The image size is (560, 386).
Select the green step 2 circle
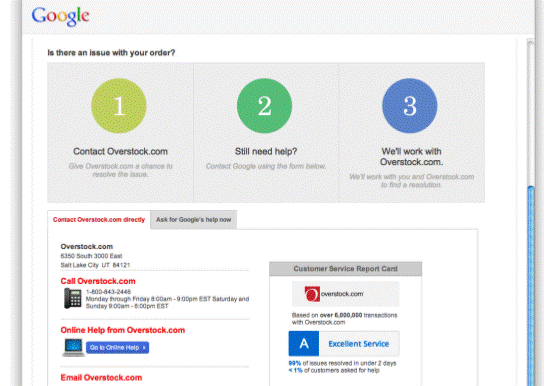coord(264,106)
